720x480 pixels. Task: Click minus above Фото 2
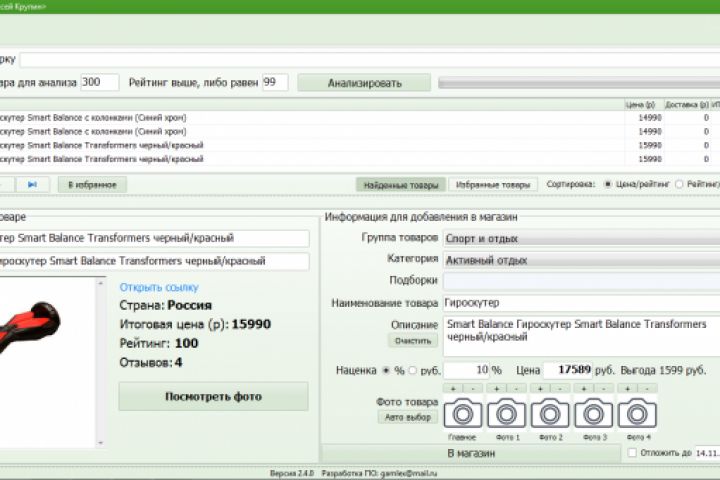560,389
